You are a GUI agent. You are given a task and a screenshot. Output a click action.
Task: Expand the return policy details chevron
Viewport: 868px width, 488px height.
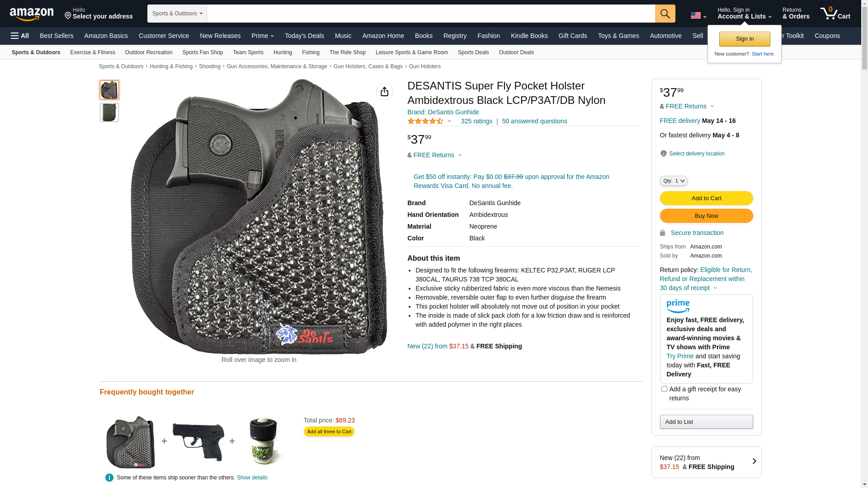click(715, 288)
